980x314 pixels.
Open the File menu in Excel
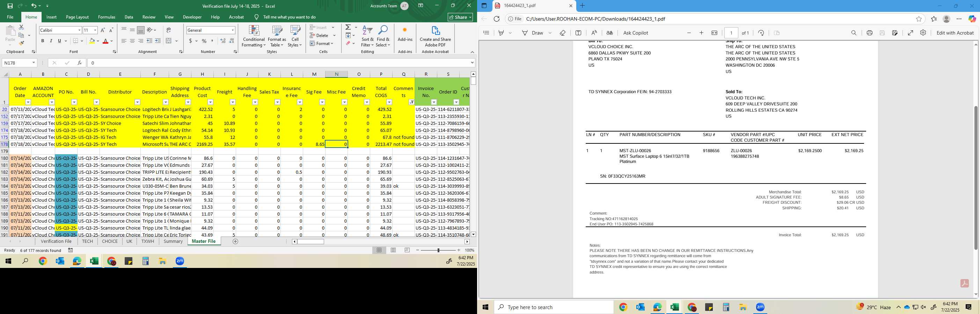click(10, 17)
